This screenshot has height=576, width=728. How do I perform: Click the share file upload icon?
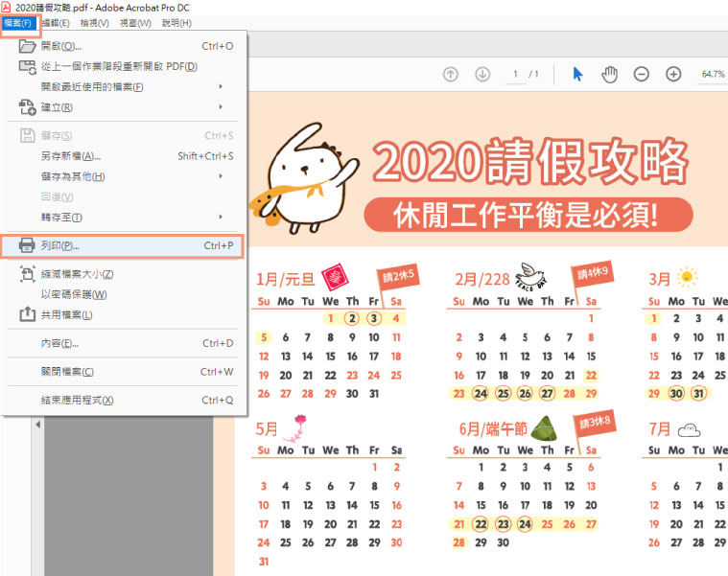tap(27, 314)
